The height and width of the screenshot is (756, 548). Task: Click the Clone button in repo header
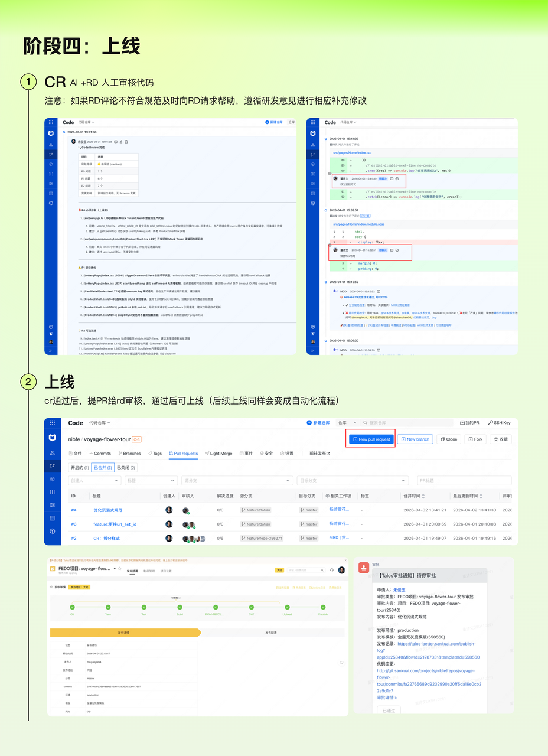pos(449,439)
